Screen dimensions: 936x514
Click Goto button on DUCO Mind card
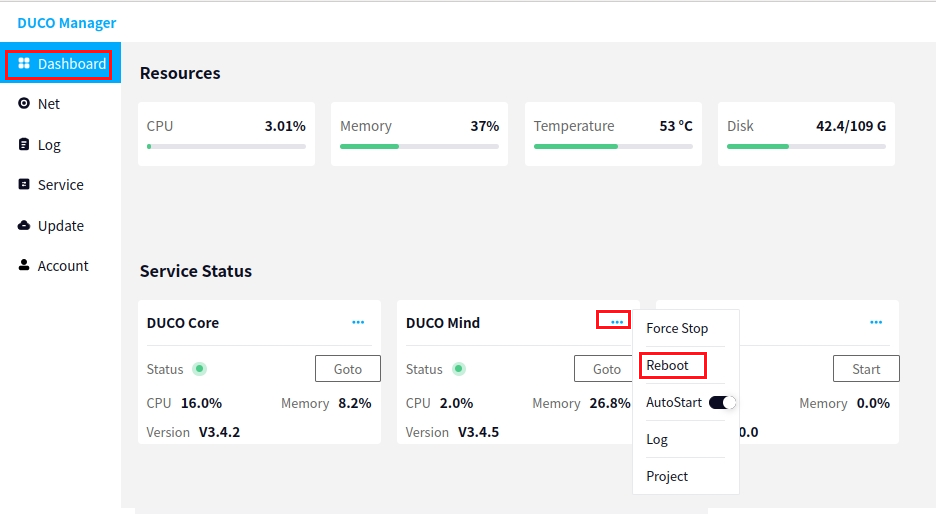pyautogui.click(x=604, y=369)
